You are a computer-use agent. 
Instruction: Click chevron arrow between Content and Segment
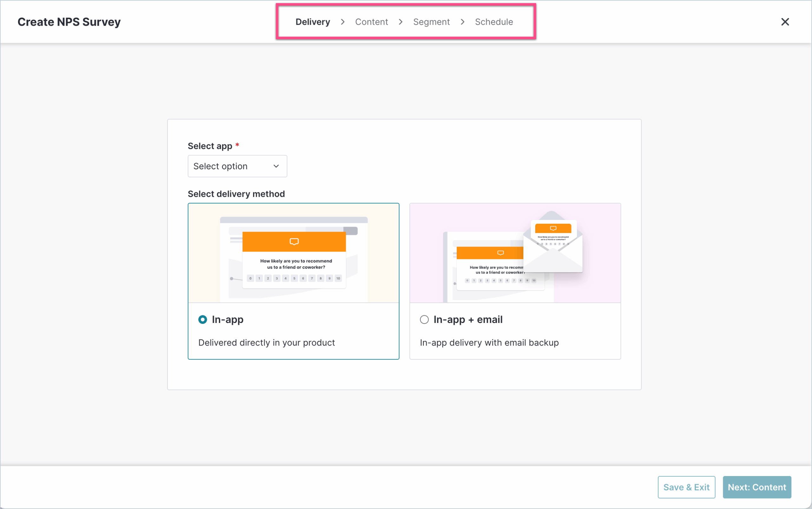pyautogui.click(x=401, y=22)
